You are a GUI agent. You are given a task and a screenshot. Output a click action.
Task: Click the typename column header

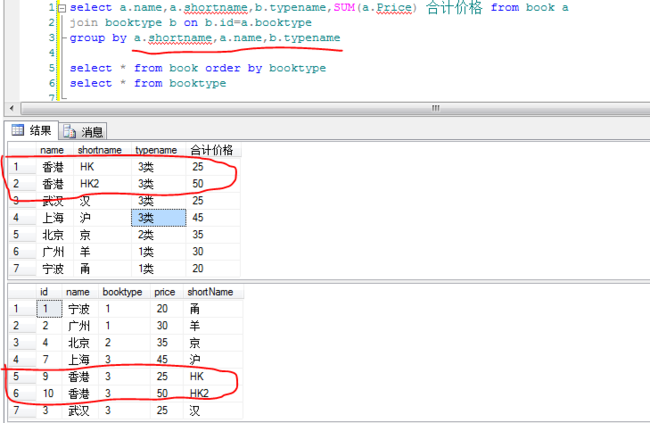156,150
